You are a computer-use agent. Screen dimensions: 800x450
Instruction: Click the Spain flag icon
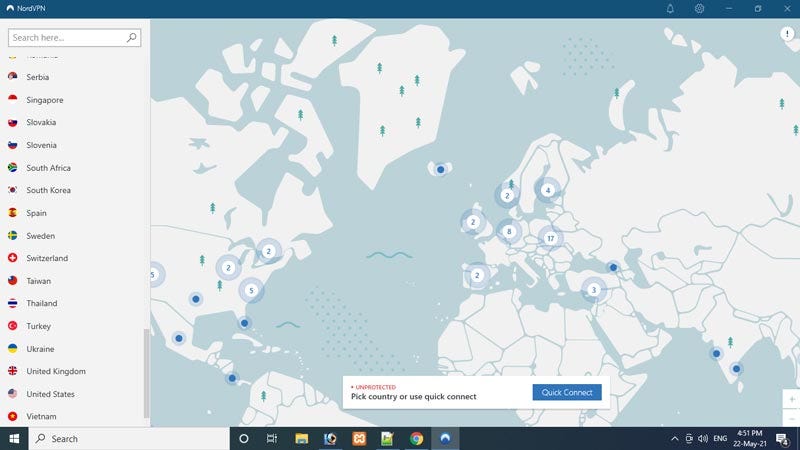click(13, 213)
